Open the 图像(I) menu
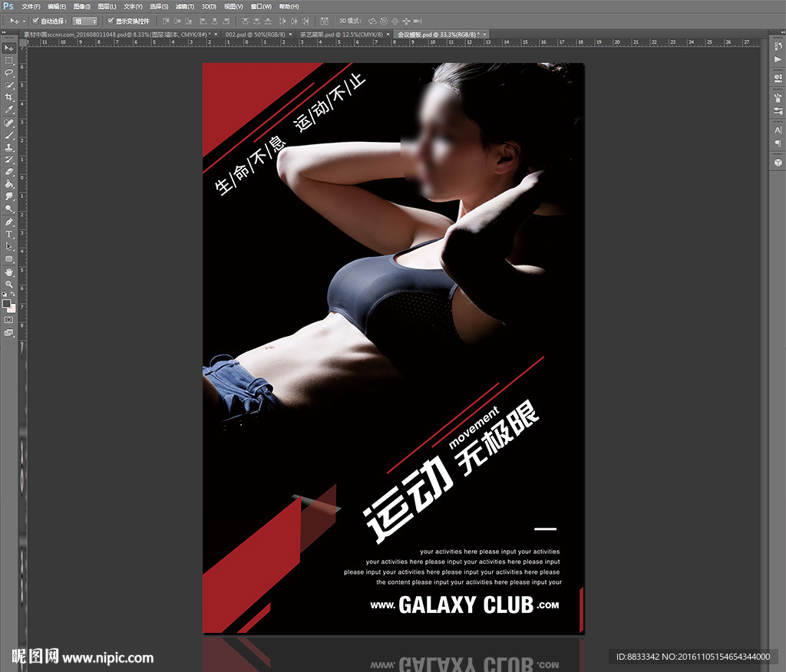786x672 pixels. pyautogui.click(x=81, y=6)
